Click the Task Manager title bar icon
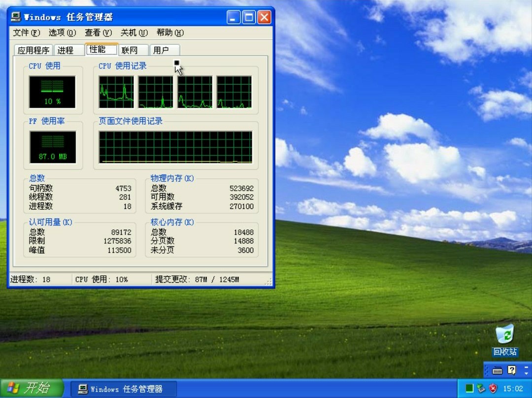The width and height of the screenshot is (532, 398). tap(16, 17)
